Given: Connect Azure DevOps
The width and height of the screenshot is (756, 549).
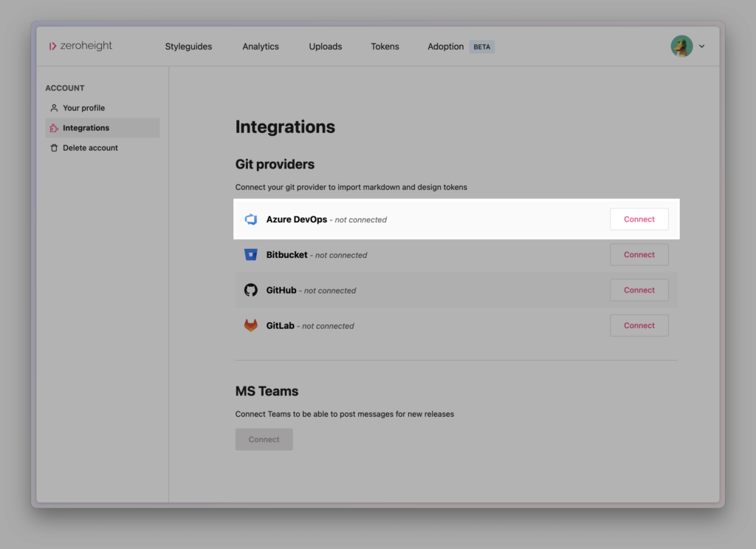Looking at the screenshot, I should click(x=639, y=219).
